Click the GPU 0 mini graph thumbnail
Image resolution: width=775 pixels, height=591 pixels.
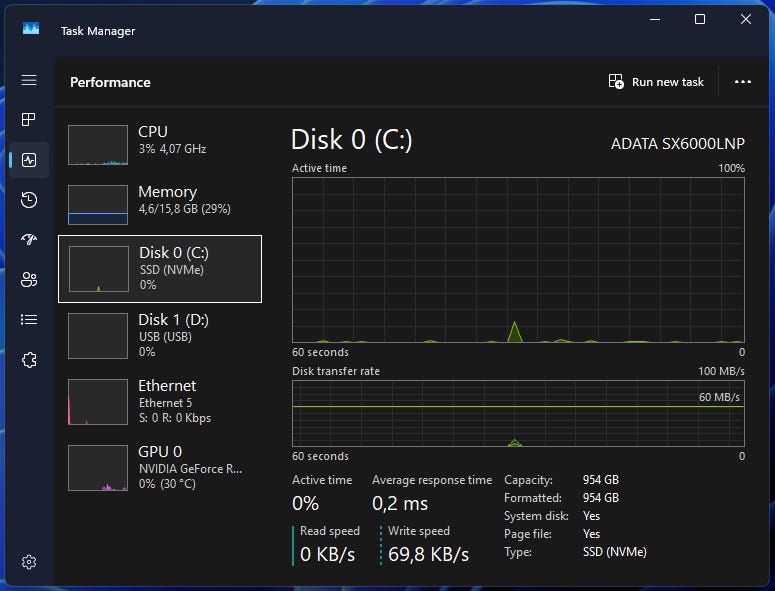98,468
